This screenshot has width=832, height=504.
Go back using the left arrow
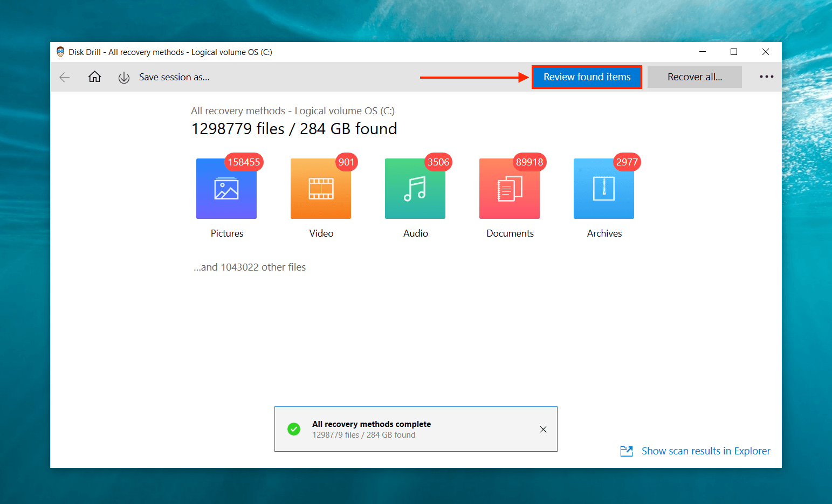(65, 77)
